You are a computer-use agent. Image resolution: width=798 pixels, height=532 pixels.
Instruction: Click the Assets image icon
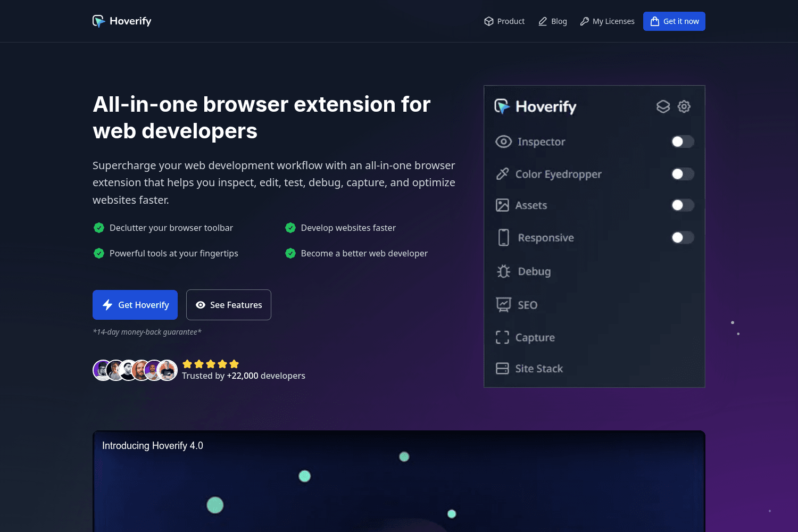[502, 205]
